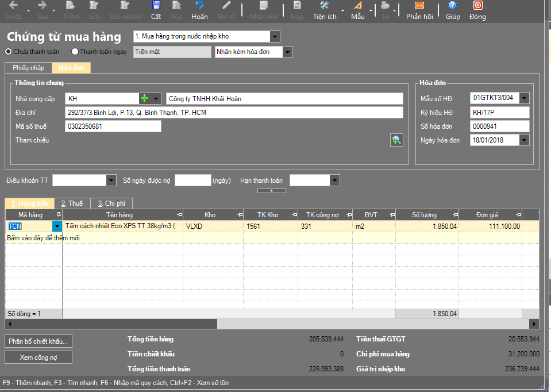Expand the Nhà cung cấp supplier dropdown

click(x=155, y=98)
